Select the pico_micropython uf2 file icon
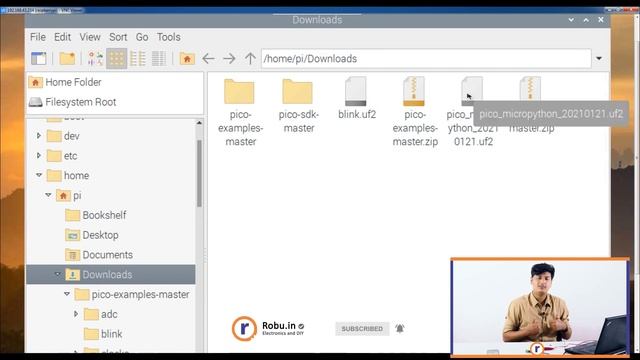This screenshot has width=640, height=360. point(472,91)
